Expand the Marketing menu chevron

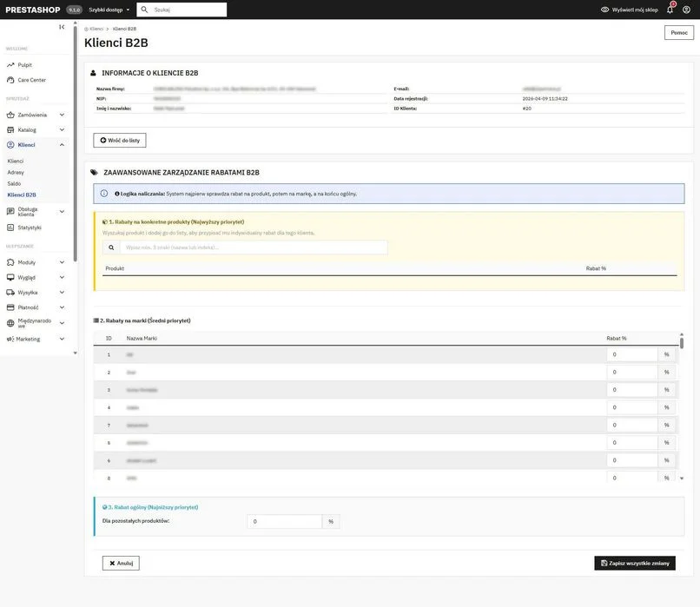click(x=62, y=340)
